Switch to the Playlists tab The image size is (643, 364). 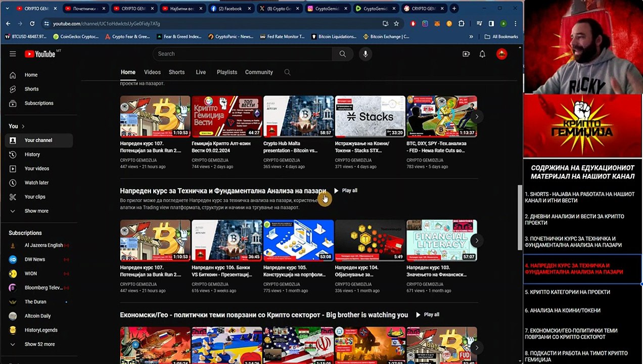227,72
